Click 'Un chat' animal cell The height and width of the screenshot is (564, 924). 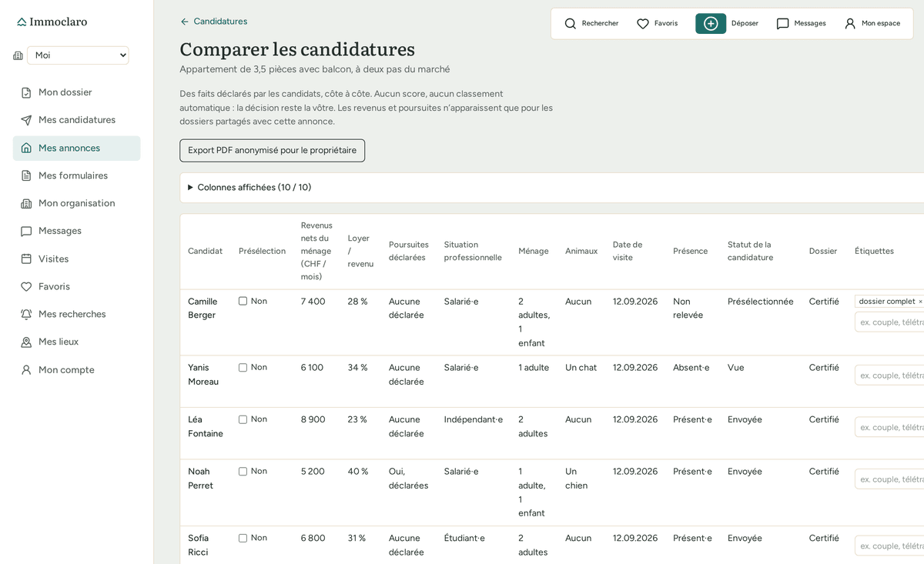point(581,368)
